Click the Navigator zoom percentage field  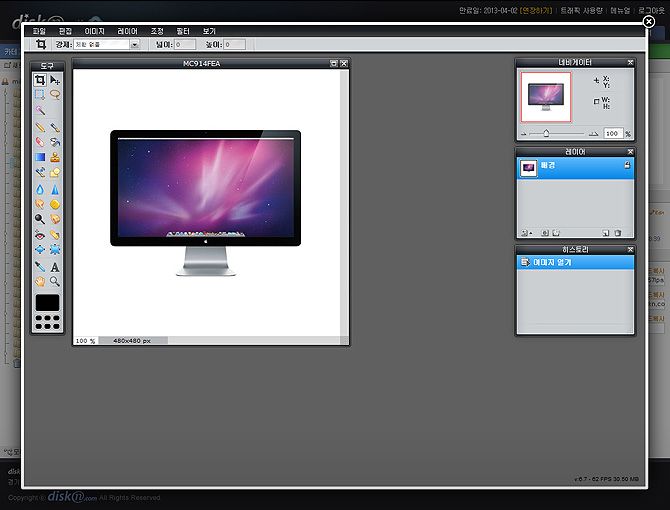(x=613, y=133)
